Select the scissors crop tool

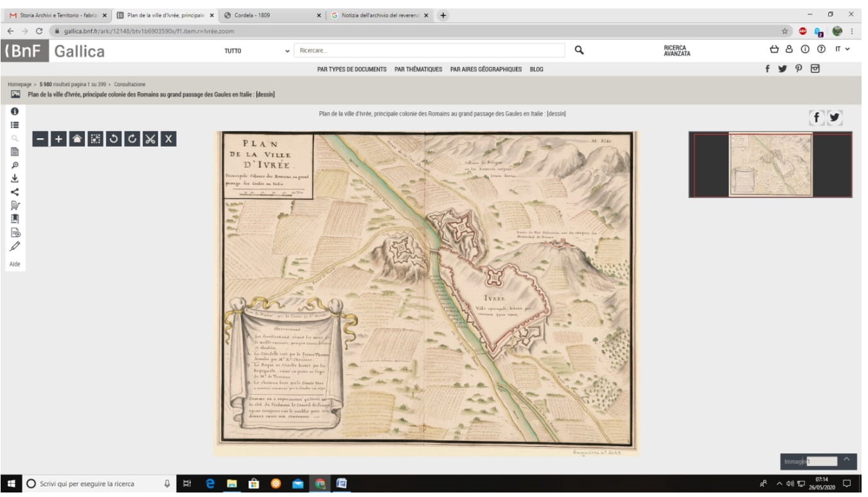[150, 139]
